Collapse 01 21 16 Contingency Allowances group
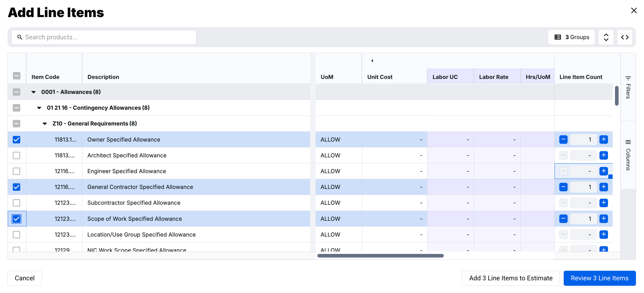 pos(39,108)
